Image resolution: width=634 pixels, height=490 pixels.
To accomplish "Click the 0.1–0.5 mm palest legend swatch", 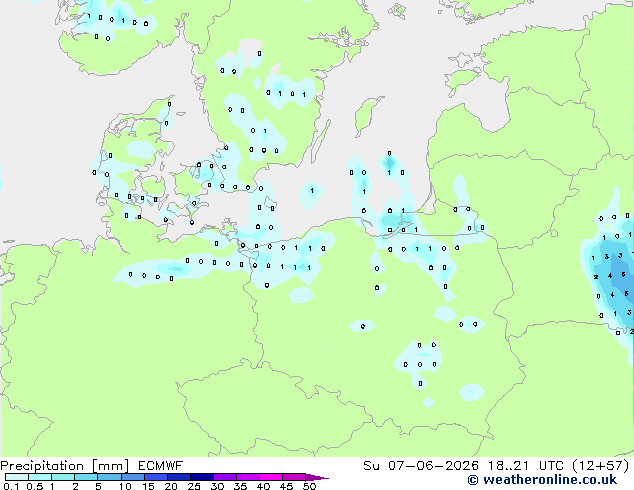I will (17, 477).
